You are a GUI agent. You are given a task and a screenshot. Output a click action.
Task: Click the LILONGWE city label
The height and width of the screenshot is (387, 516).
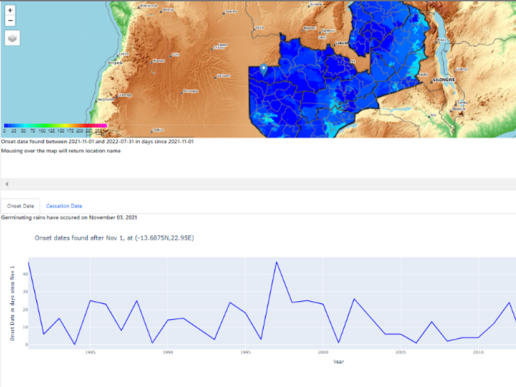[444, 80]
